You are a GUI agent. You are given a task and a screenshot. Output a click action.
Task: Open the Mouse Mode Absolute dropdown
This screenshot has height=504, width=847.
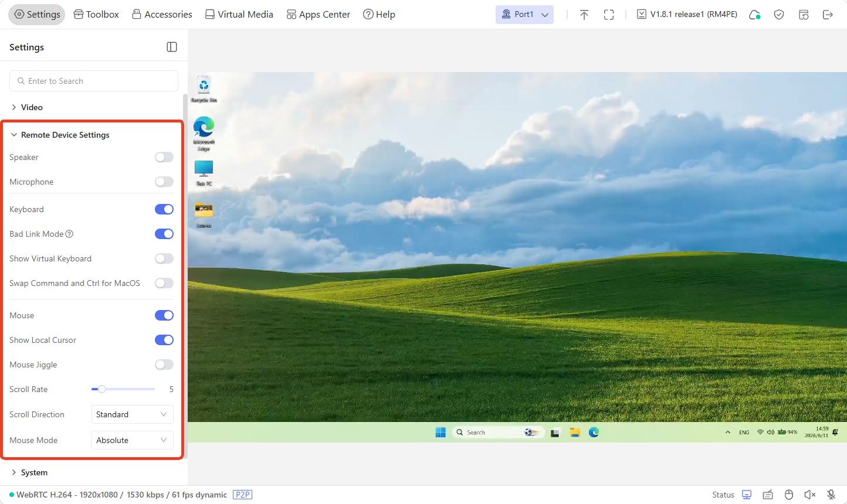[x=133, y=440]
